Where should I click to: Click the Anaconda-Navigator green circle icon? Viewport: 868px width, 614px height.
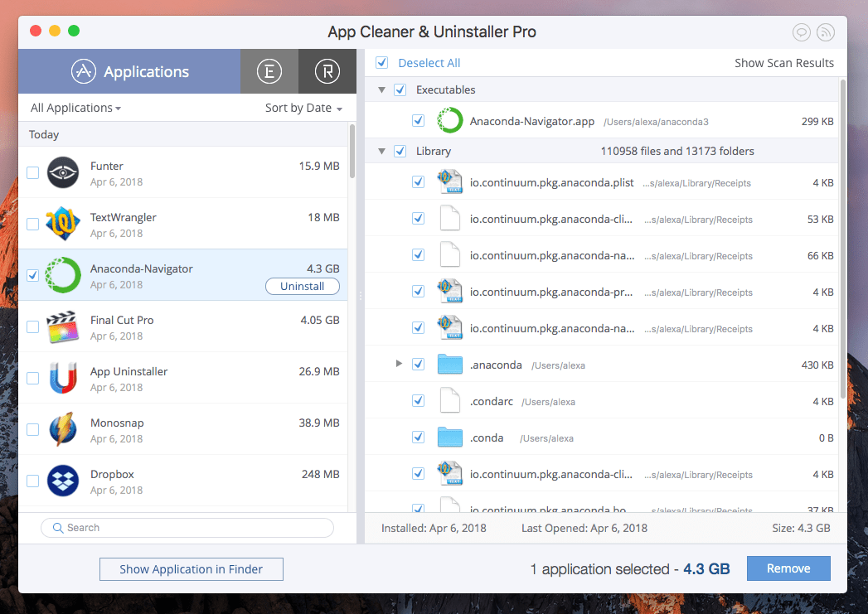63,275
